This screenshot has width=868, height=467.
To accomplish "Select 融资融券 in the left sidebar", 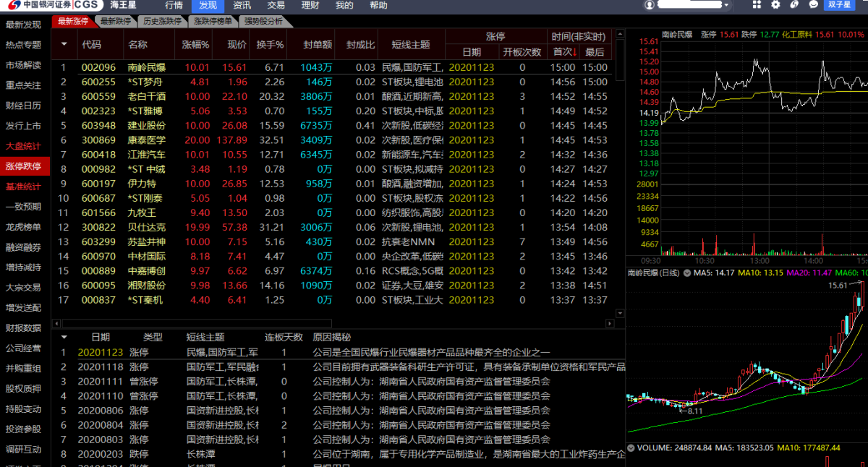I will coord(24,247).
